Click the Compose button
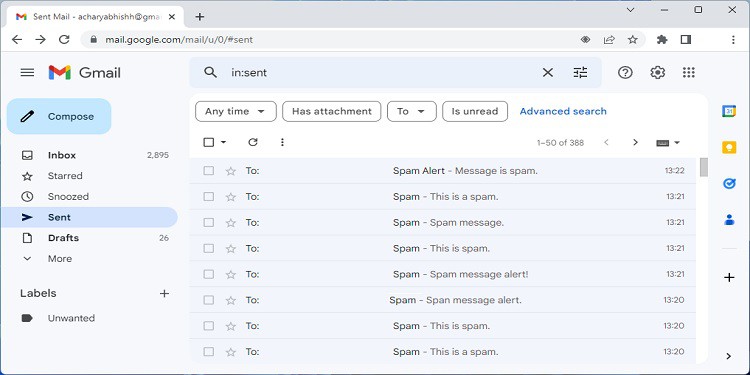Viewport: 750px width, 375px height. point(59,116)
